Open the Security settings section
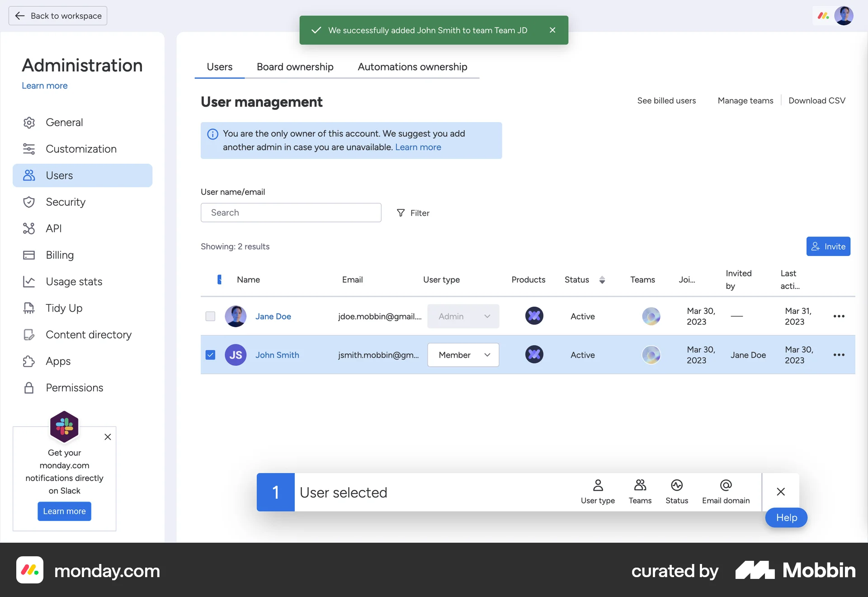Screen dimensions: 868x597 (66, 202)
